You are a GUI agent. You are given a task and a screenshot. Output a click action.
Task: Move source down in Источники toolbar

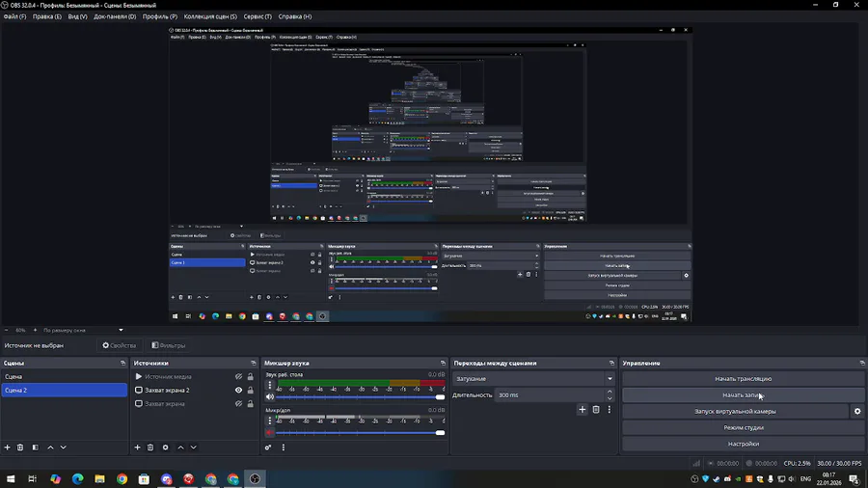click(x=193, y=447)
